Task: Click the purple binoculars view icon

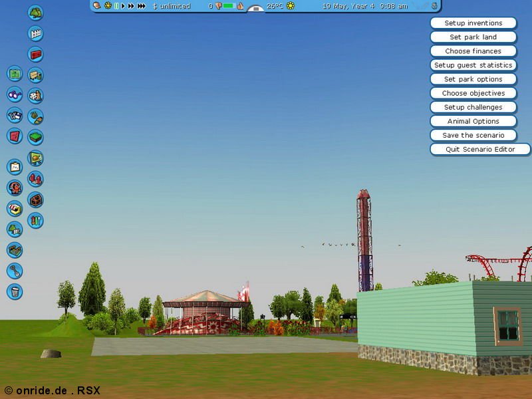Action: click(15, 94)
